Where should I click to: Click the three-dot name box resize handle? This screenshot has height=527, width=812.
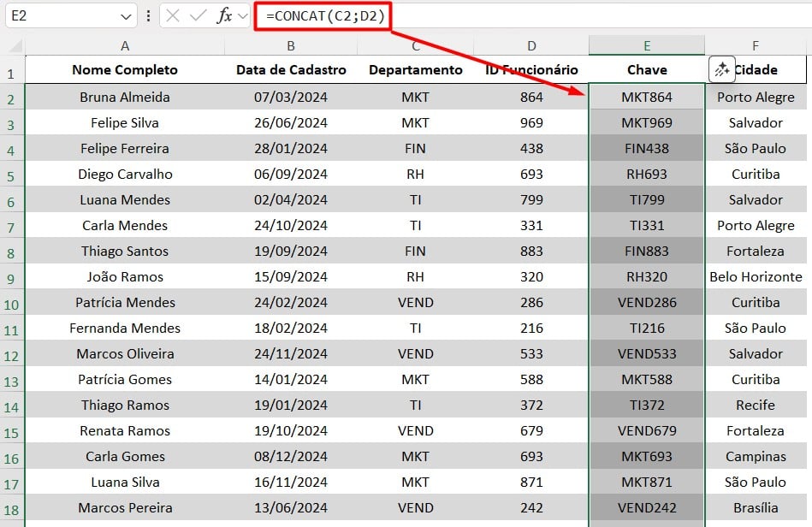[149, 15]
